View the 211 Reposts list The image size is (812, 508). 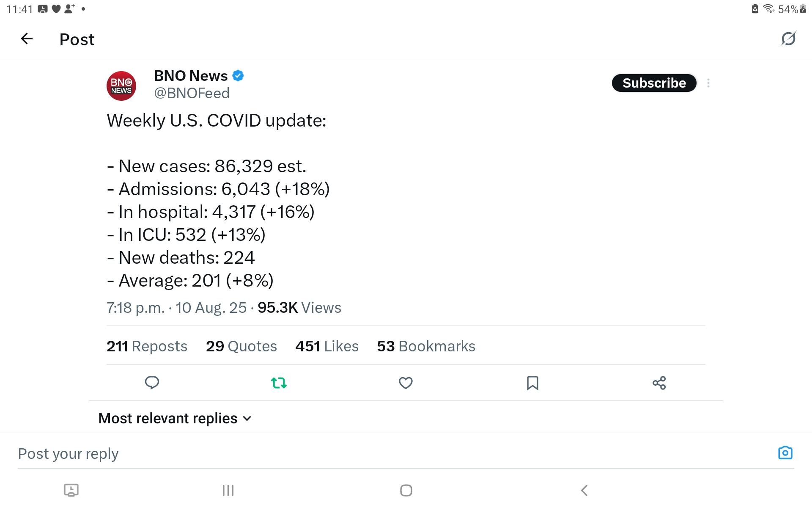click(147, 346)
